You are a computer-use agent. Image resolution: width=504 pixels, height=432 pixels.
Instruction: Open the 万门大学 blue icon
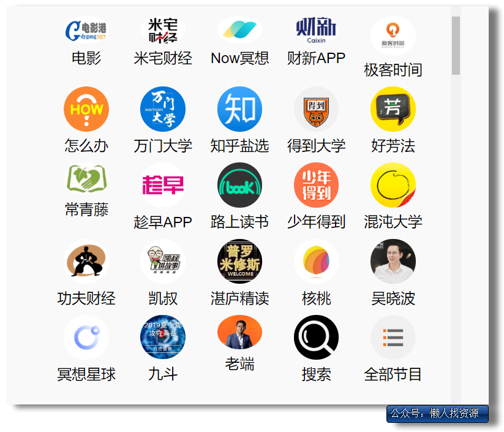163,109
